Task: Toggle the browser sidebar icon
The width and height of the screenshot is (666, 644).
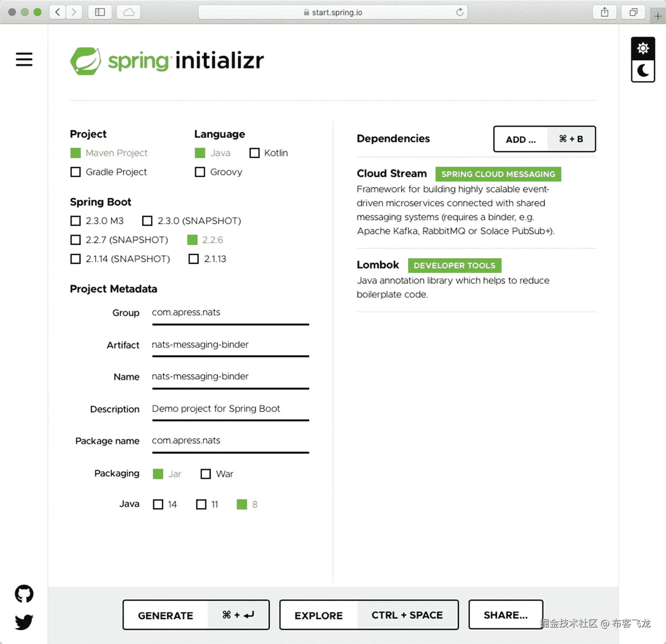Action: coord(100,12)
